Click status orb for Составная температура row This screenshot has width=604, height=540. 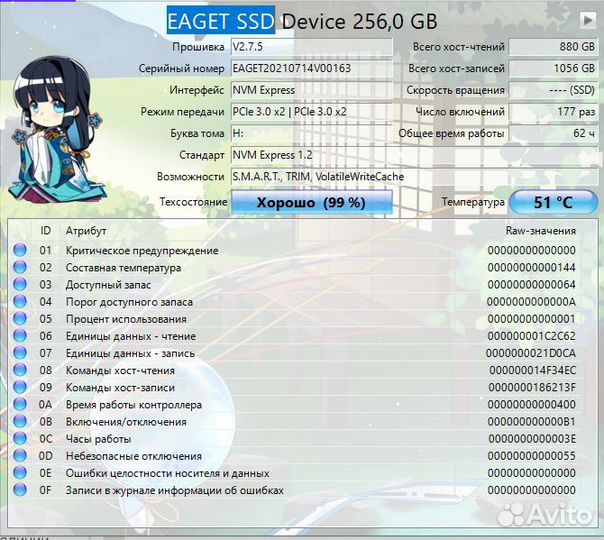(20, 267)
